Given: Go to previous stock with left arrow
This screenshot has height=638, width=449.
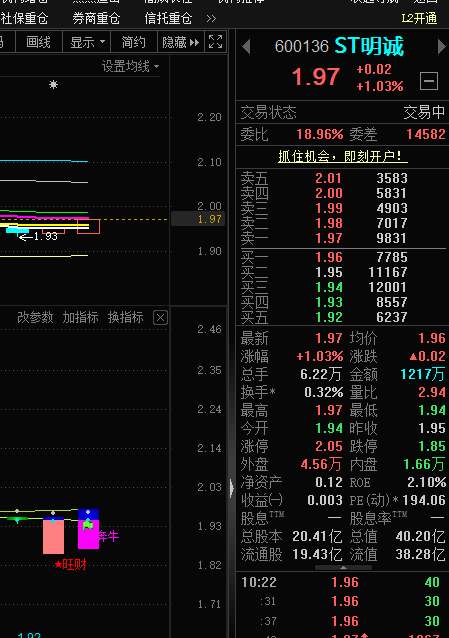Looking at the screenshot, I should 246,46.
